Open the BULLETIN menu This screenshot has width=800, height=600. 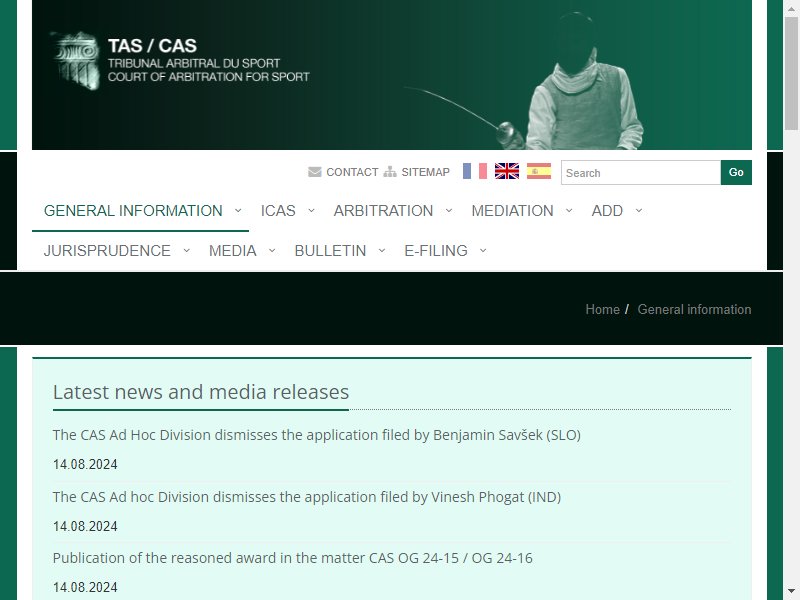pyautogui.click(x=330, y=251)
